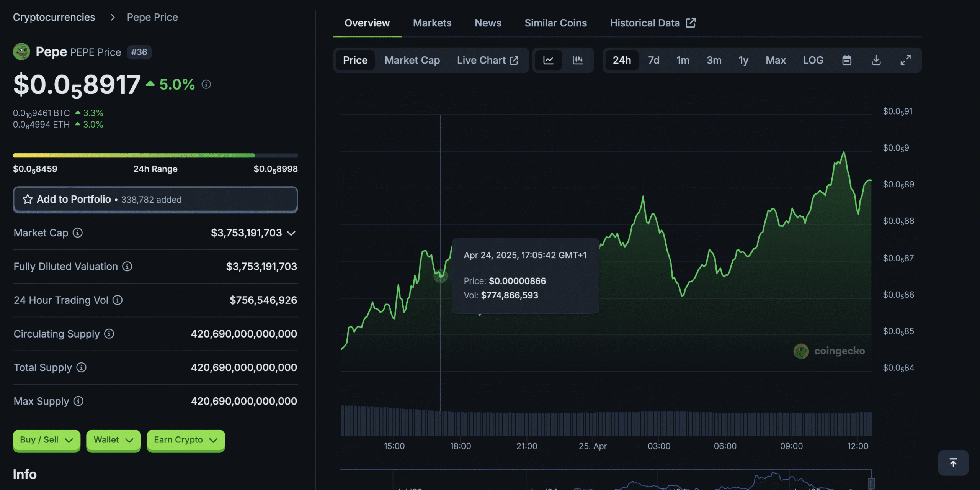
Task: Open the Earn Crypto dropdown
Action: pyautogui.click(x=186, y=440)
